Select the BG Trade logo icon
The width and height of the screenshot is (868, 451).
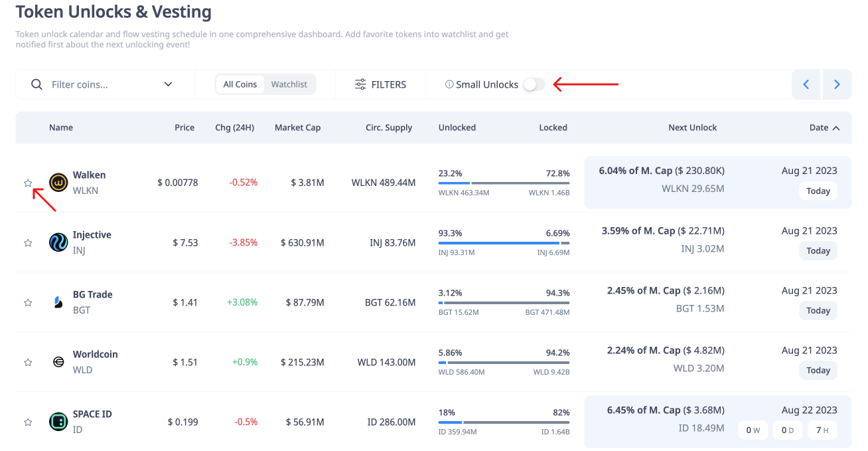[x=58, y=302]
